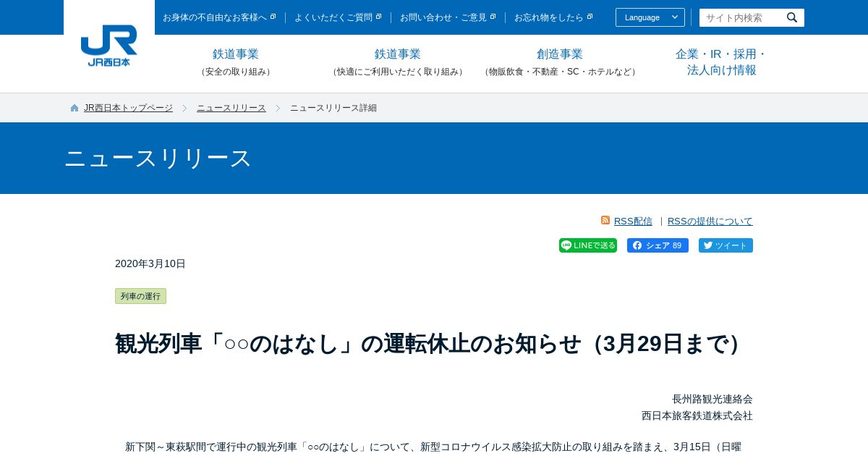
Task: Click the 列車の運行 category tag
Action: coord(140,296)
